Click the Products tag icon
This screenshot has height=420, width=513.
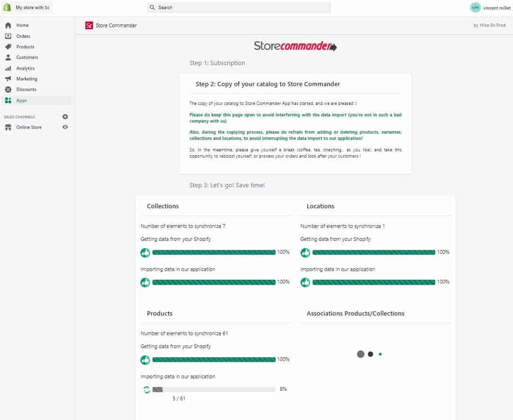[8, 47]
